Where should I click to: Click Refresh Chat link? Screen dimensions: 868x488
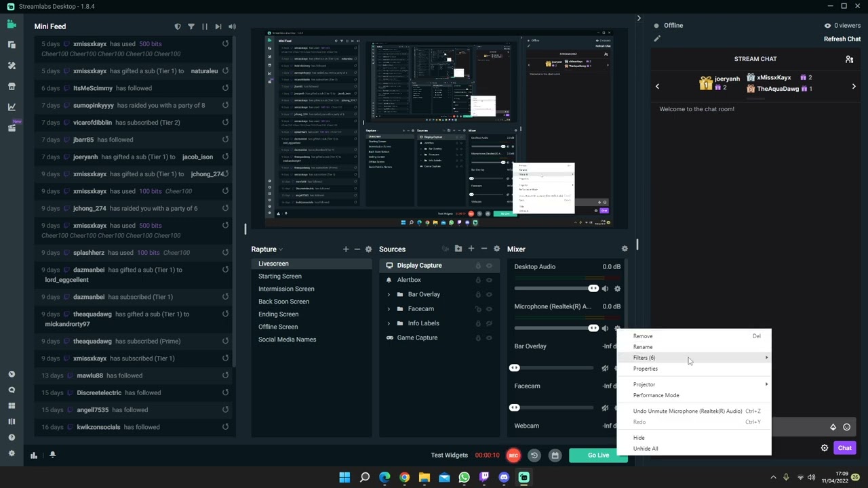tap(842, 39)
